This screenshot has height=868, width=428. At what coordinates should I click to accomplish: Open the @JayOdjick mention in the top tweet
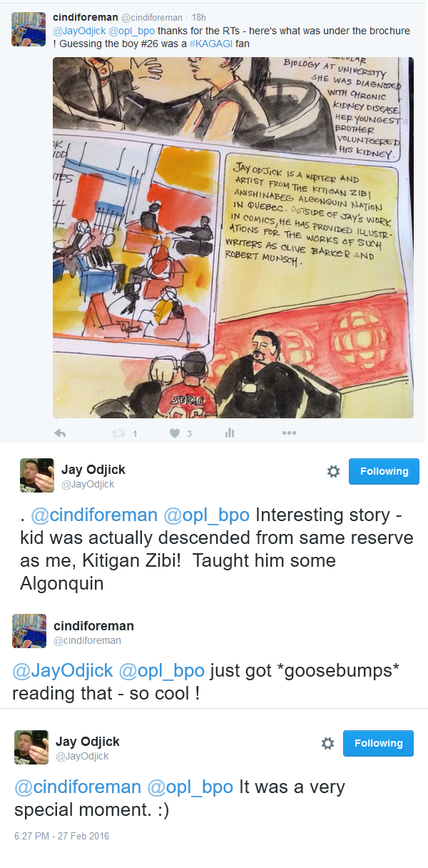click(x=78, y=31)
